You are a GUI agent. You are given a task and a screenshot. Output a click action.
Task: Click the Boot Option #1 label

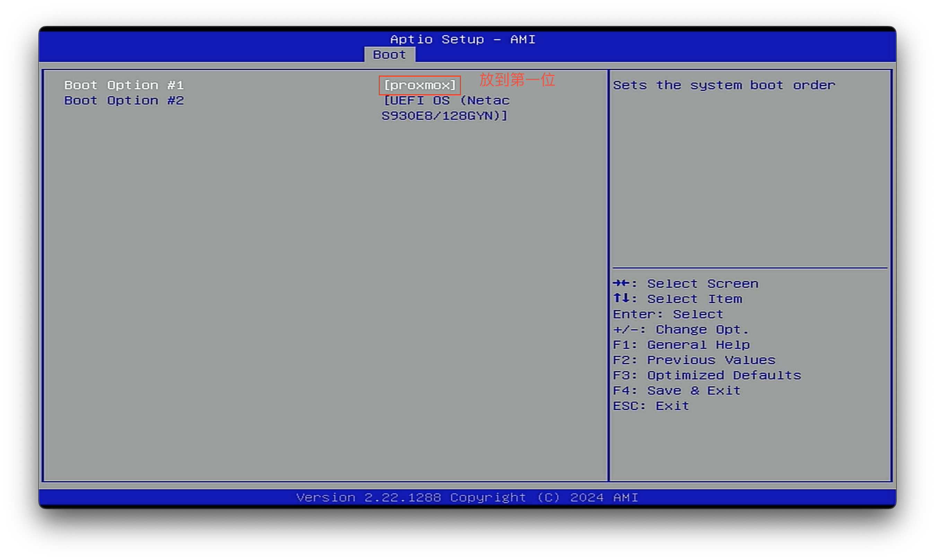click(x=124, y=85)
